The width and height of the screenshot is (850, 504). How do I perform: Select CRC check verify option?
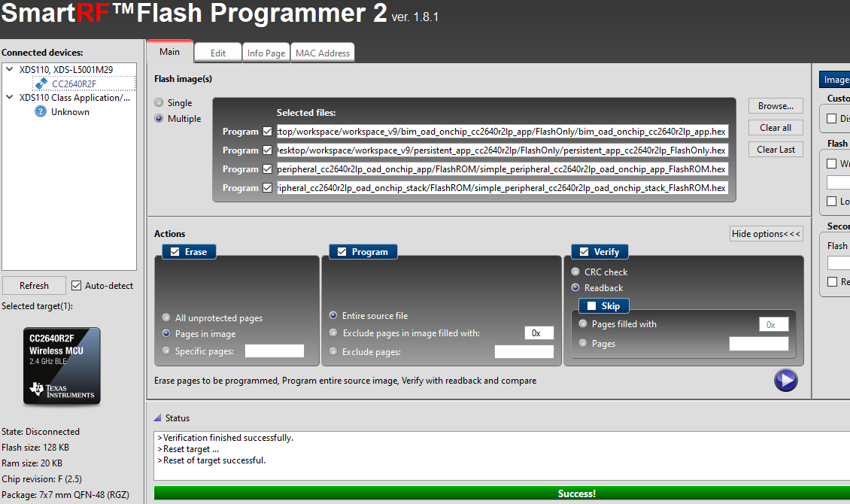pos(575,272)
